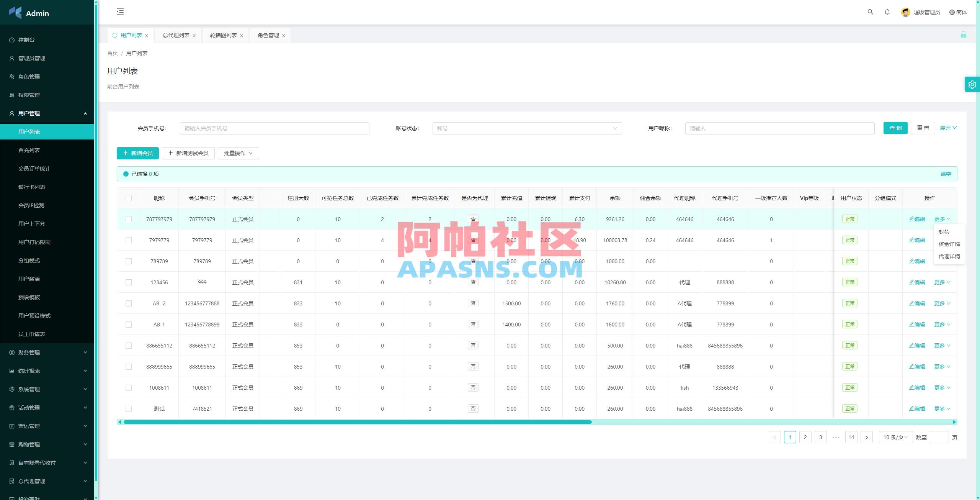
Task: Click the 新增会员 button
Action: (137, 153)
